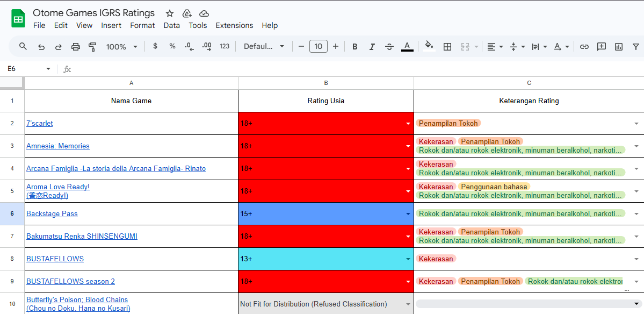Image resolution: width=644 pixels, height=314 pixels.
Task: Toggle strikethrough formatting
Action: [x=389, y=46]
